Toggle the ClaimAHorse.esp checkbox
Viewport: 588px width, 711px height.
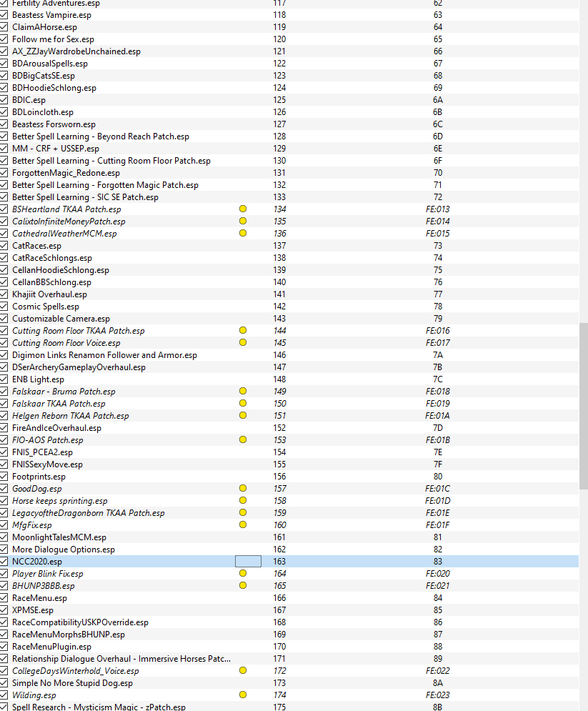(x=4, y=26)
